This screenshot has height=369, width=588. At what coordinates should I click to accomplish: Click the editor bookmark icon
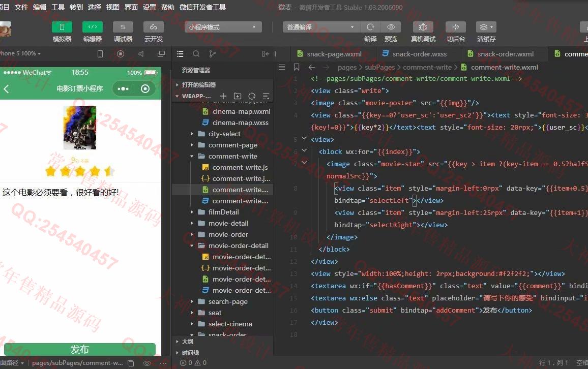pyautogui.click(x=296, y=67)
